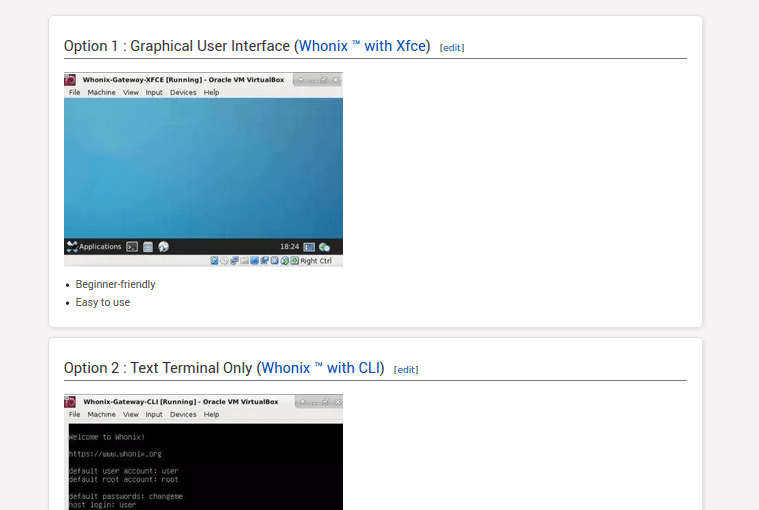Click the Whonix-Gateway-CLI [Running] window title
This screenshot has height=510, width=759.
tap(181, 402)
